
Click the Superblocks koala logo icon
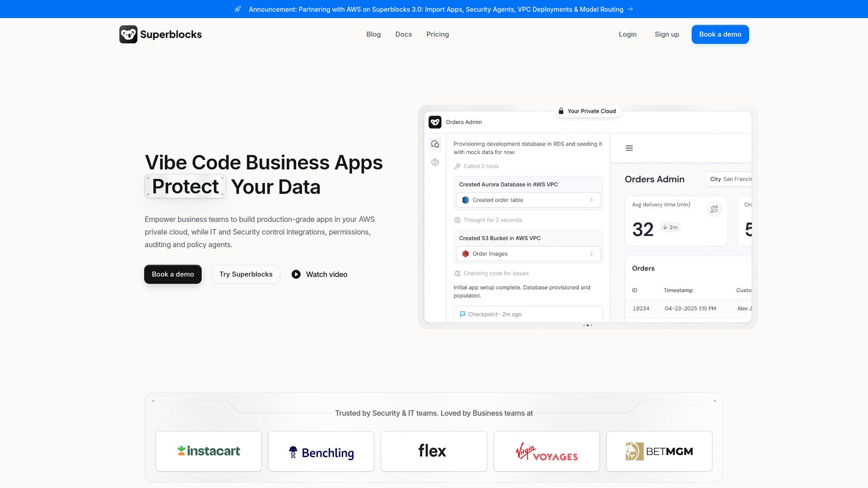click(x=128, y=34)
